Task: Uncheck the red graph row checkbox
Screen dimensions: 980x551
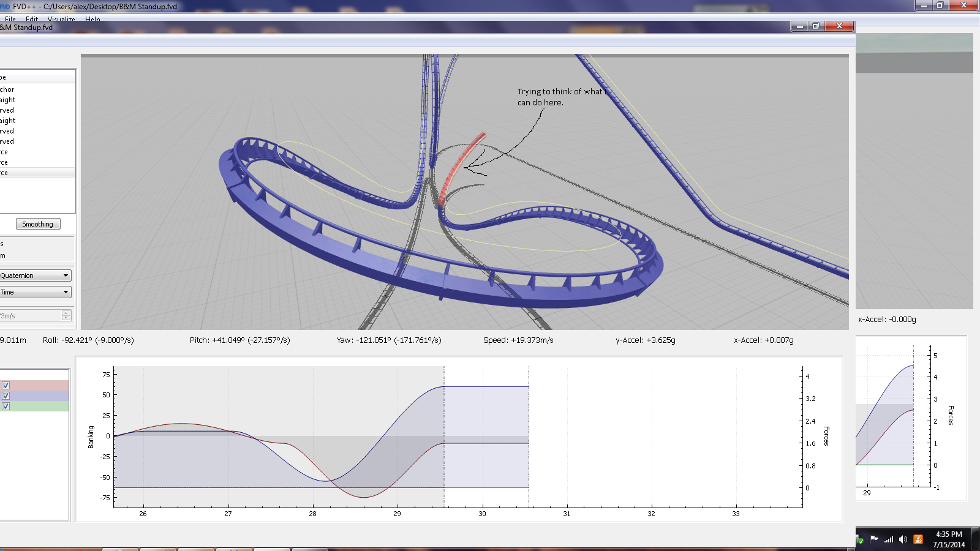Action: pos(6,386)
